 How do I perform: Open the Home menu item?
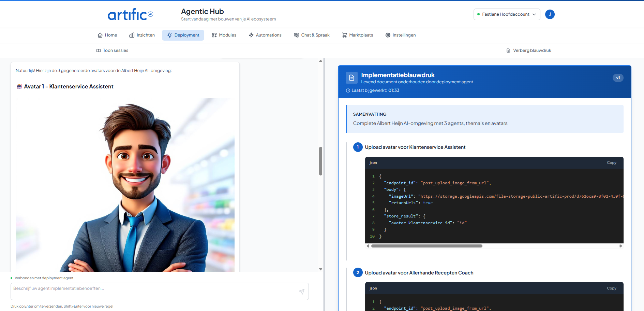click(x=107, y=35)
